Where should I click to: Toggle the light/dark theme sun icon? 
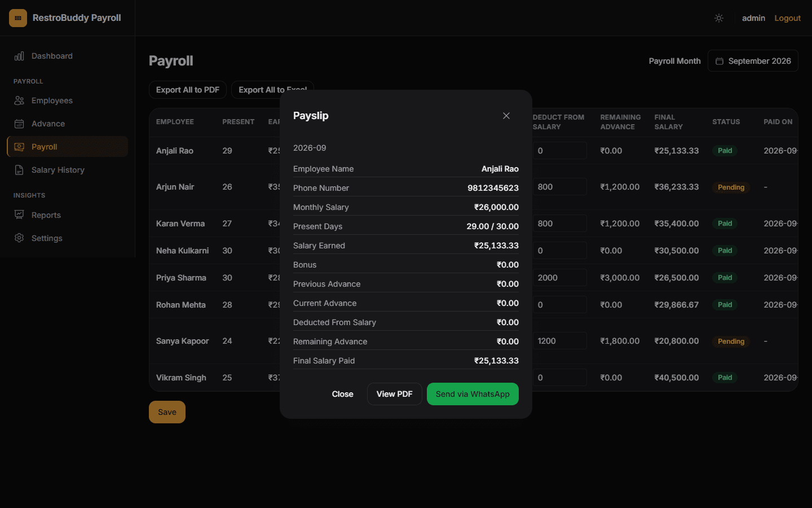719,18
